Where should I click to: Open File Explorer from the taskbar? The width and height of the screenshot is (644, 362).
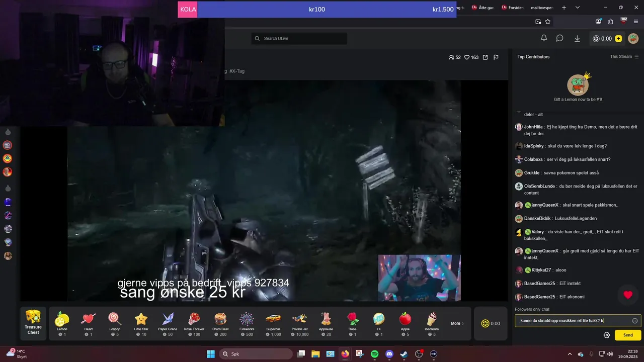click(x=315, y=354)
